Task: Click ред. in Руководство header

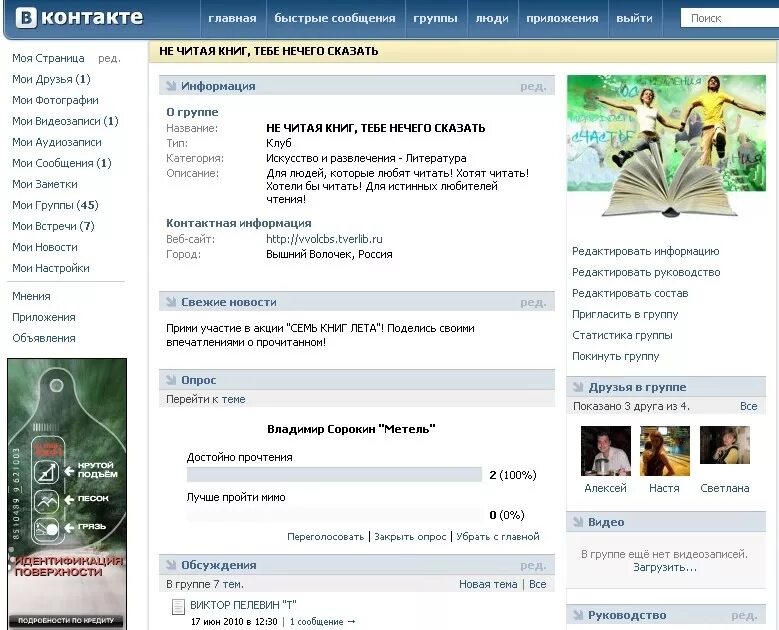Action: (744, 616)
